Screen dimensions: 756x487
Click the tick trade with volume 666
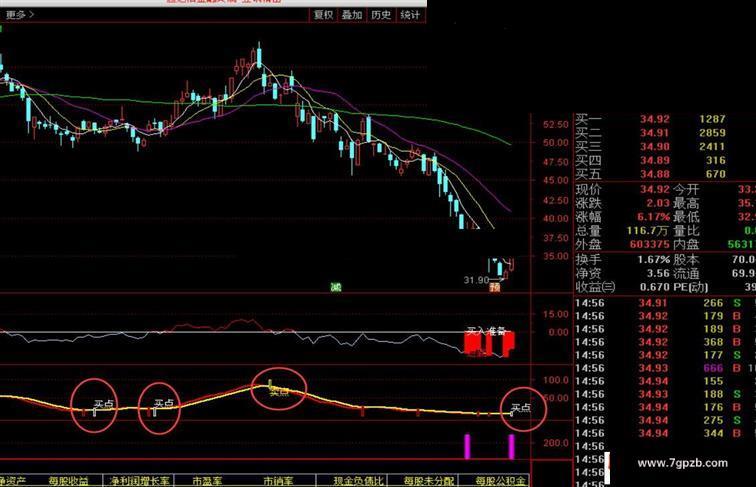pyautogui.click(x=713, y=368)
